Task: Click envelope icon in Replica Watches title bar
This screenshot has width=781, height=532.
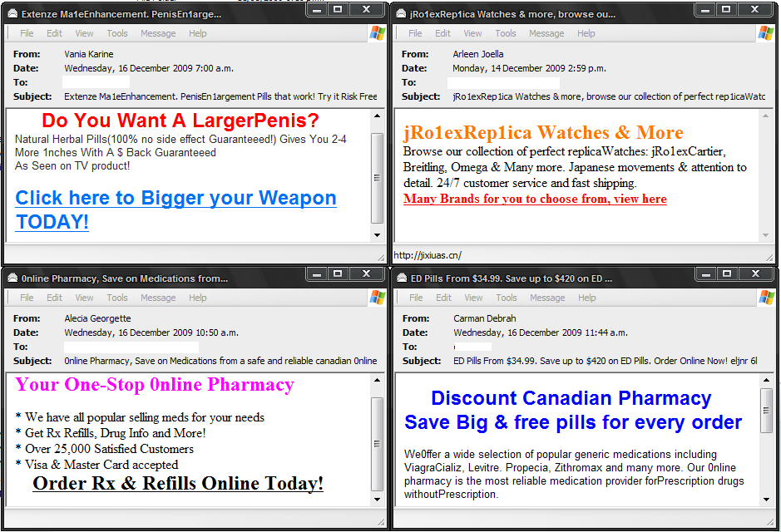Action: tap(401, 14)
